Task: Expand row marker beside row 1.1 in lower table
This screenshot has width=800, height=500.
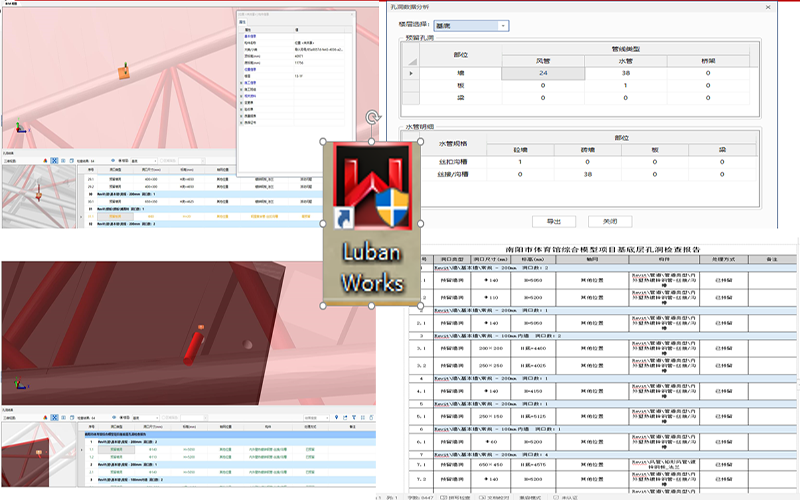Action: coord(82,449)
